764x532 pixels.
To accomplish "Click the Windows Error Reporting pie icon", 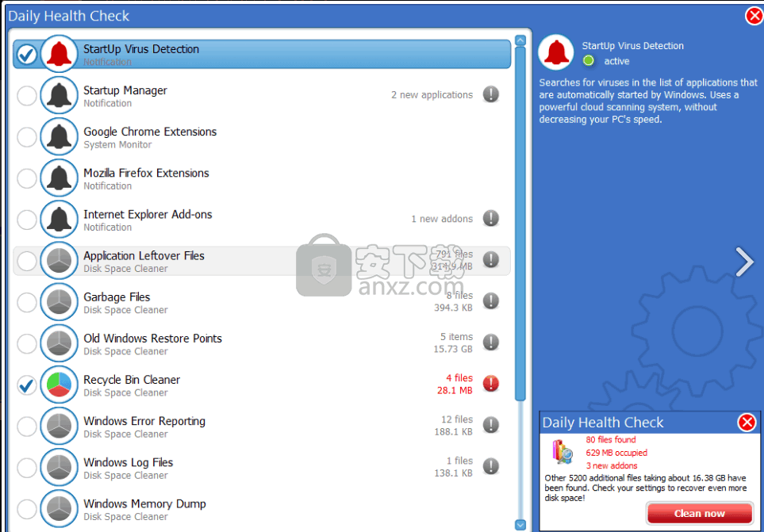I will [x=59, y=427].
